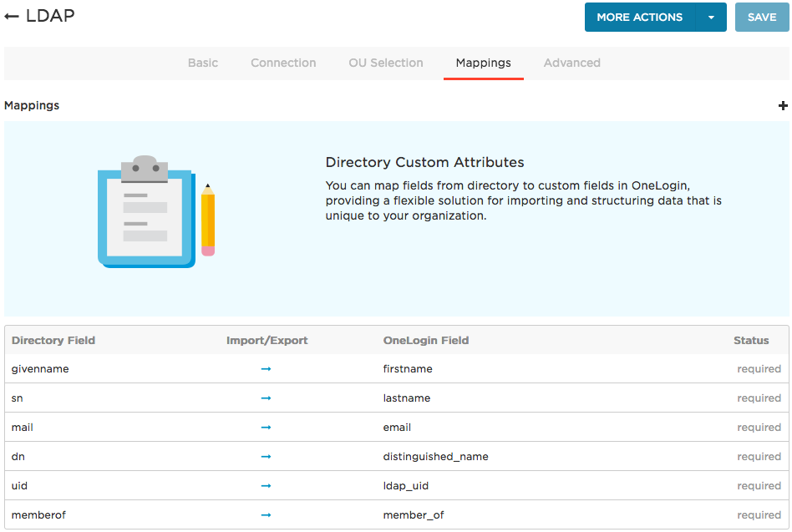Select the memberof directory field
The height and width of the screenshot is (532, 792).
click(39, 515)
